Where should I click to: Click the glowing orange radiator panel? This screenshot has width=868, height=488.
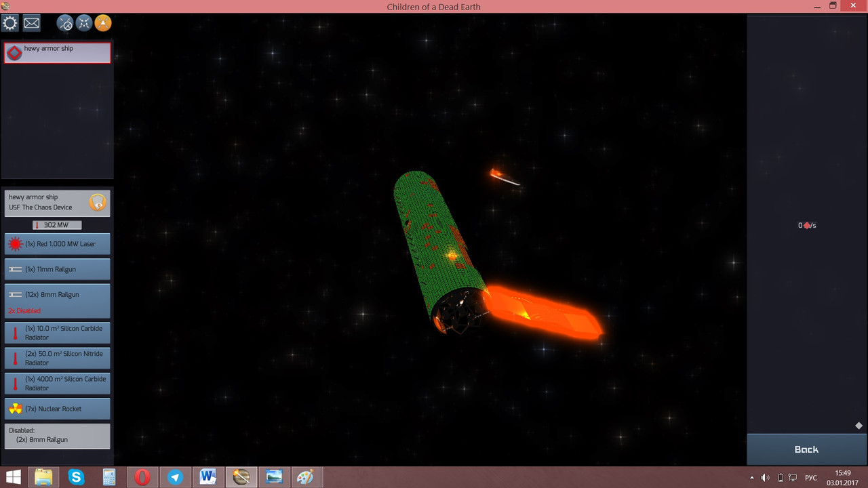(546, 314)
